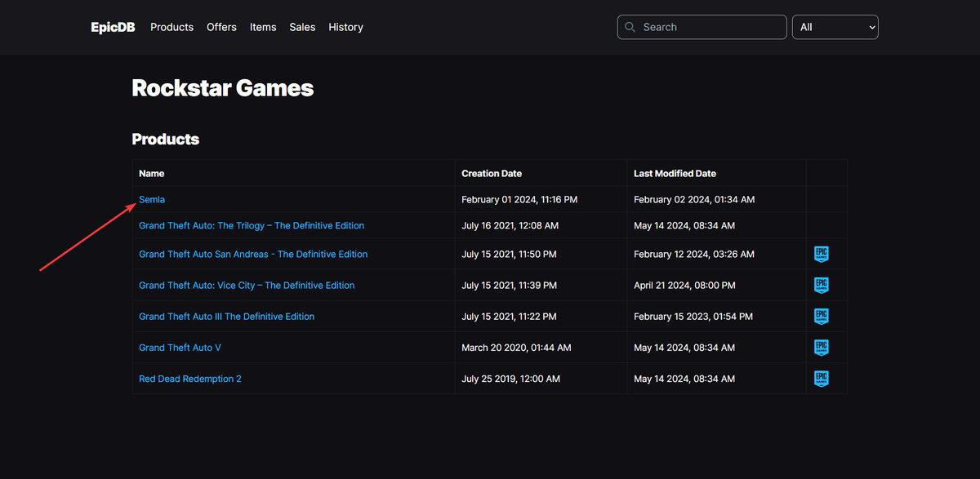Screen dimensions: 980x479
Task: Open the GTA Trilogy Definitive Edition link
Action: click(x=252, y=225)
